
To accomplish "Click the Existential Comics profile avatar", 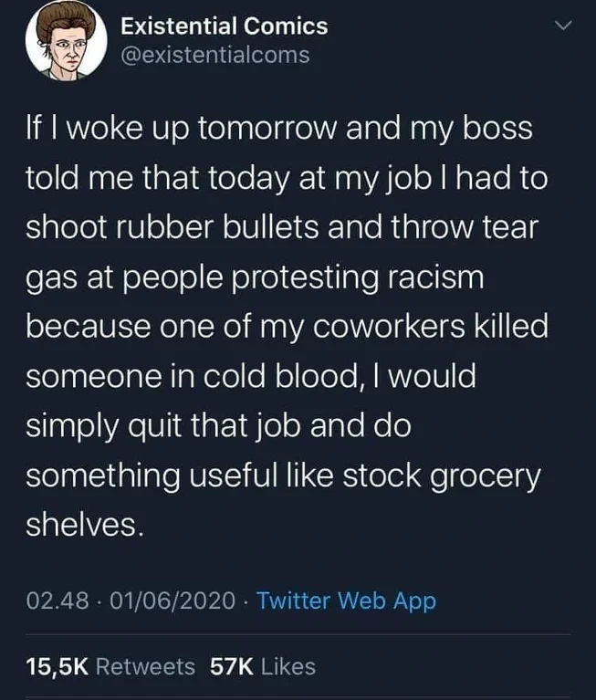I will [x=60, y=43].
